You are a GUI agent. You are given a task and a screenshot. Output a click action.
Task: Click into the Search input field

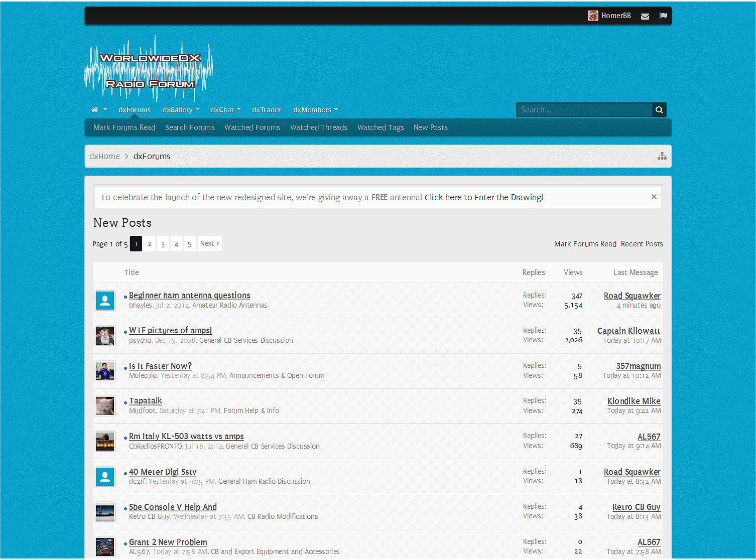584,110
